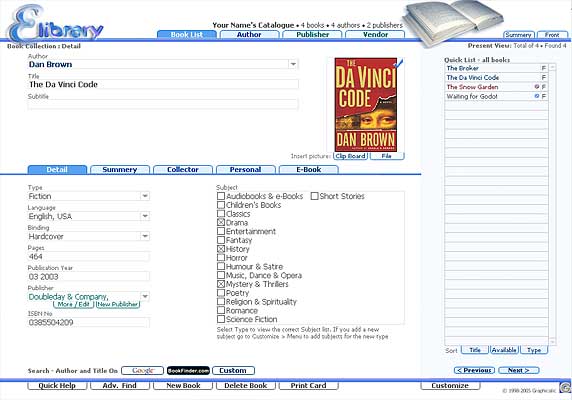Check the Religion & Spirituality subject
This screenshot has width=572, height=400.
[221, 302]
